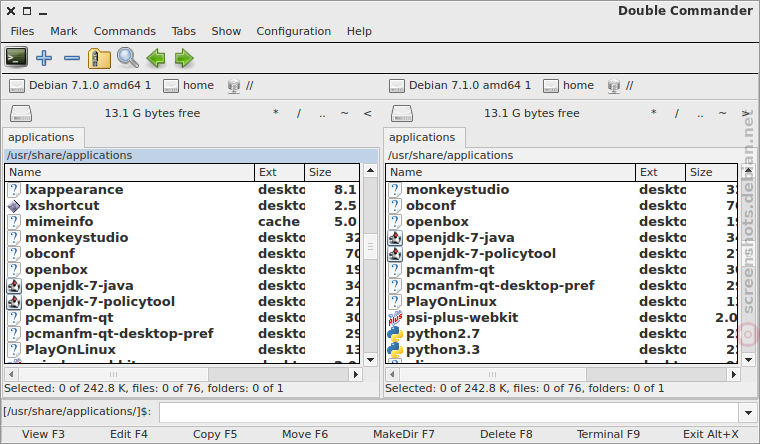Focus the command line input field

click(x=448, y=412)
